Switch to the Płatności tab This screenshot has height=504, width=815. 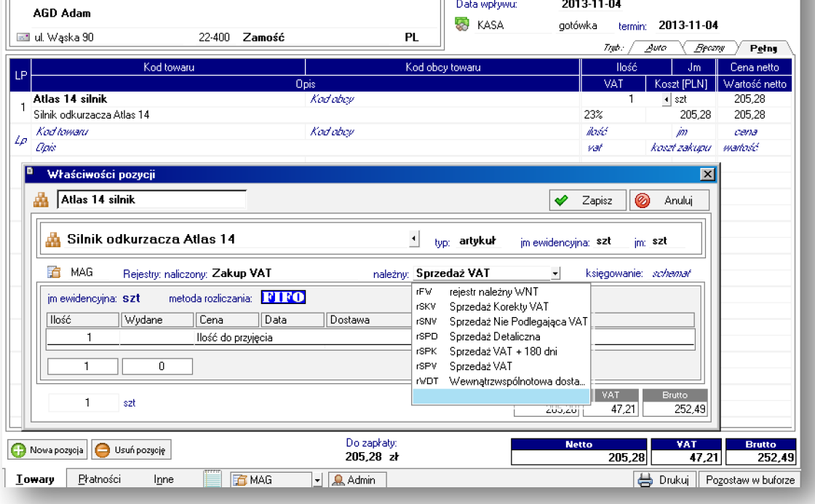99,479
